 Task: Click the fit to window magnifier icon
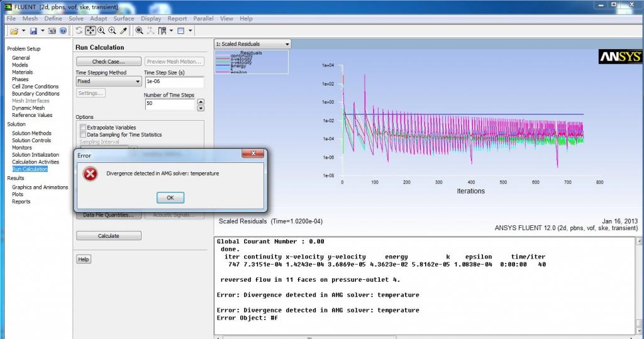click(140, 31)
